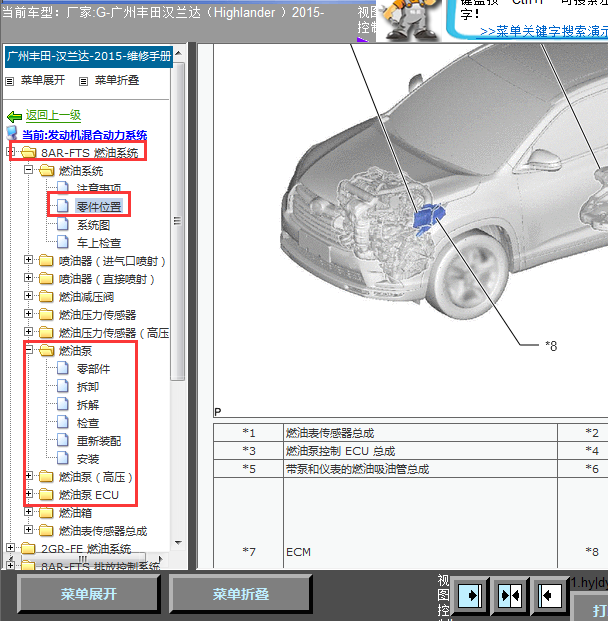Click the 燃油泵 ECU folder icon
Screen dimensions: 608x621
click(46, 495)
